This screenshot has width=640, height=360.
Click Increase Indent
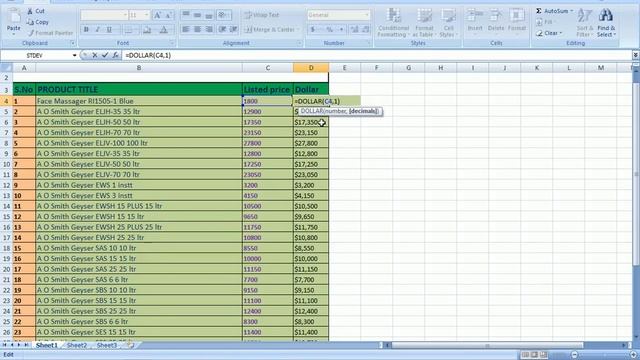click(234, 29)
